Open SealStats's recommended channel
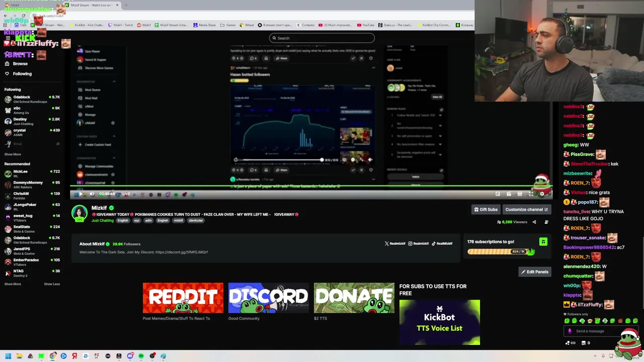This screenshot has width=644, height=362. click(x=32, y=229)
